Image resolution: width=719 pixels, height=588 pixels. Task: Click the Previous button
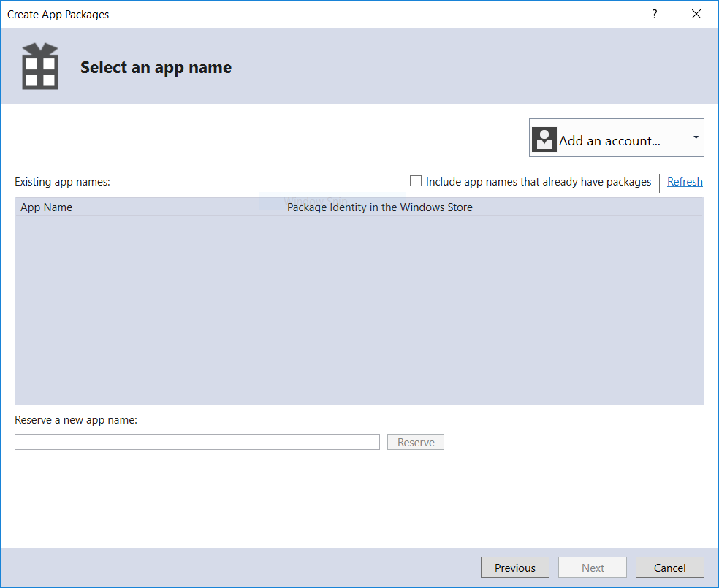pos(514,567)
